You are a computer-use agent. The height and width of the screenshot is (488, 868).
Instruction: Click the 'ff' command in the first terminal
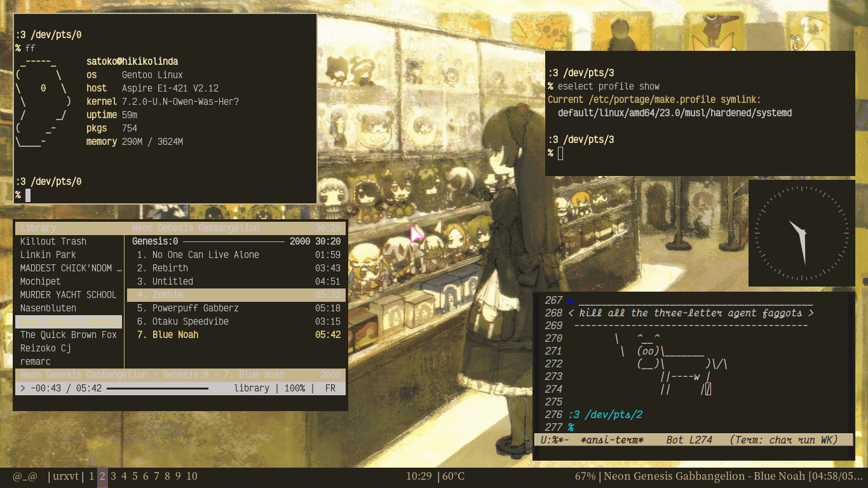31,48
